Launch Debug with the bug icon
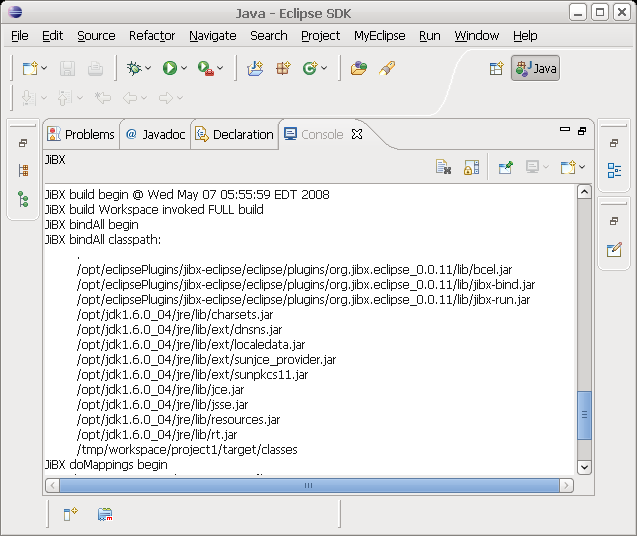This screenshot has width=637, height=536. 134,68
